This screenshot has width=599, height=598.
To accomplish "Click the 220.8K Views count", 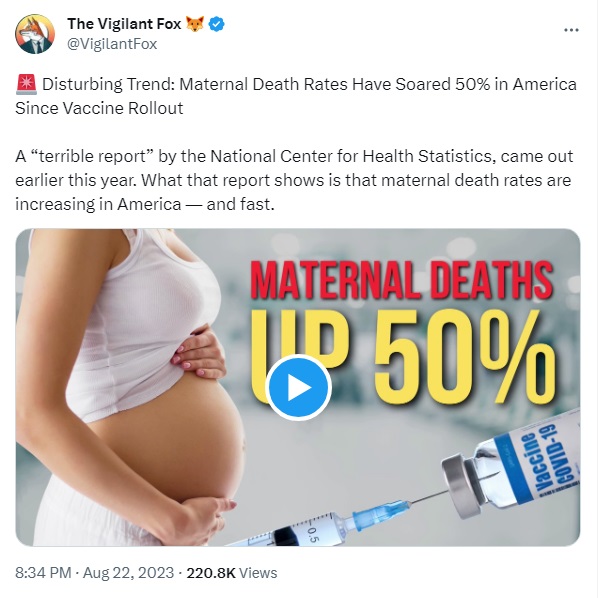I will click(232, 573).
